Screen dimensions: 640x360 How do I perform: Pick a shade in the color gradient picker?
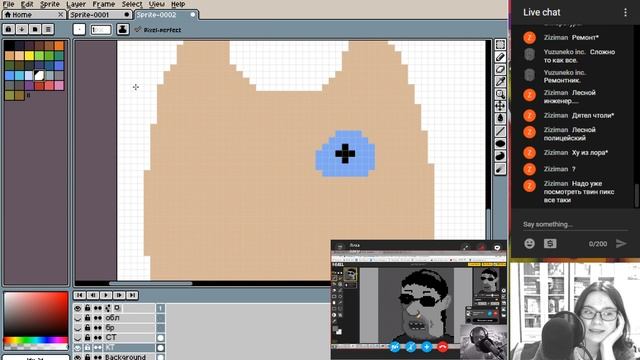(x=36, y=314)
